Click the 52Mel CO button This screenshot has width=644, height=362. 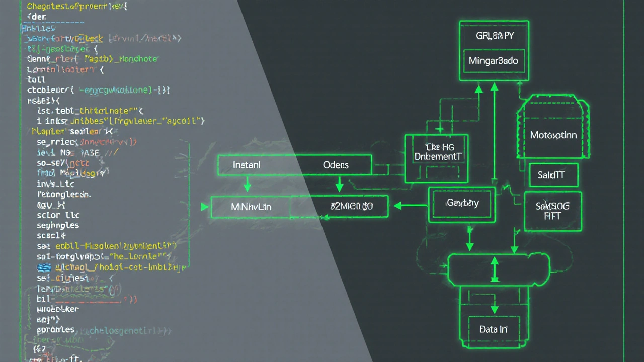pyautogui.click(x=352, y=206)
